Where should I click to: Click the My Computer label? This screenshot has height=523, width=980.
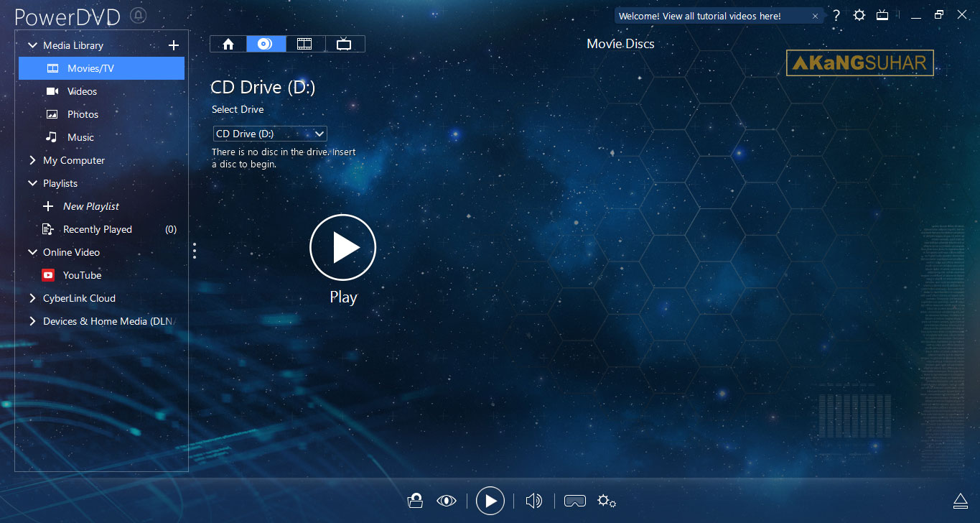coord(74,160)
